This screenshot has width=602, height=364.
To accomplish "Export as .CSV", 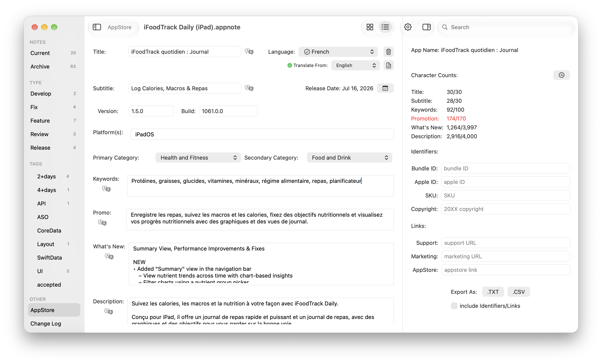I will point(519,292).
